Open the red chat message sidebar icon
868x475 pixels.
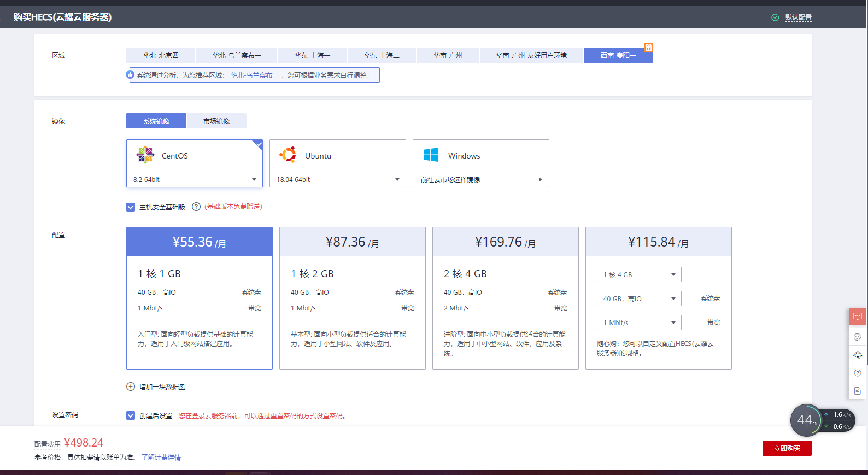point(858,316)
